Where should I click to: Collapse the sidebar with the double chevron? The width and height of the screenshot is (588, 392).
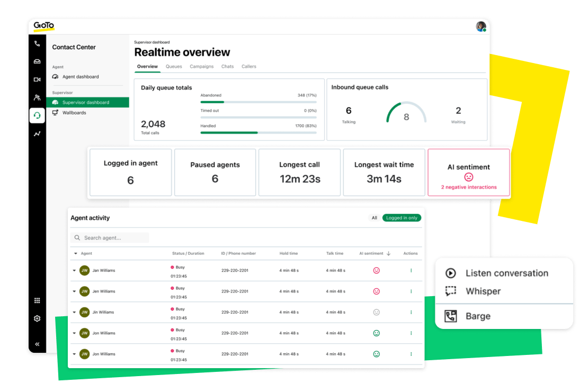[x=37, y=343]
